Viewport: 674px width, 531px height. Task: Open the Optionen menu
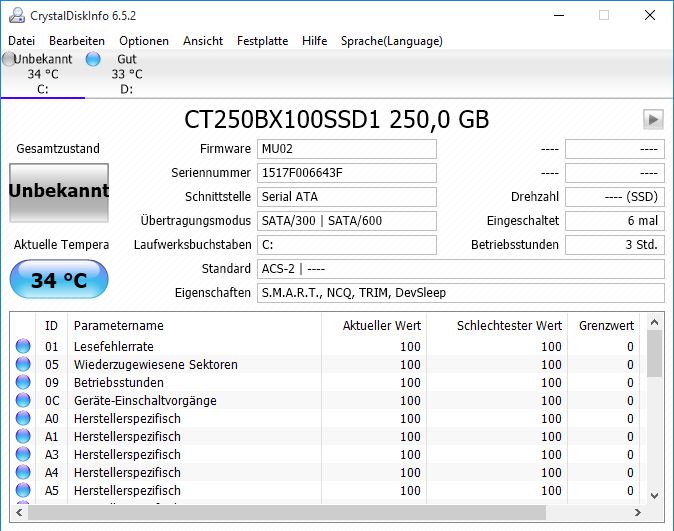click(x=144, y=41)
